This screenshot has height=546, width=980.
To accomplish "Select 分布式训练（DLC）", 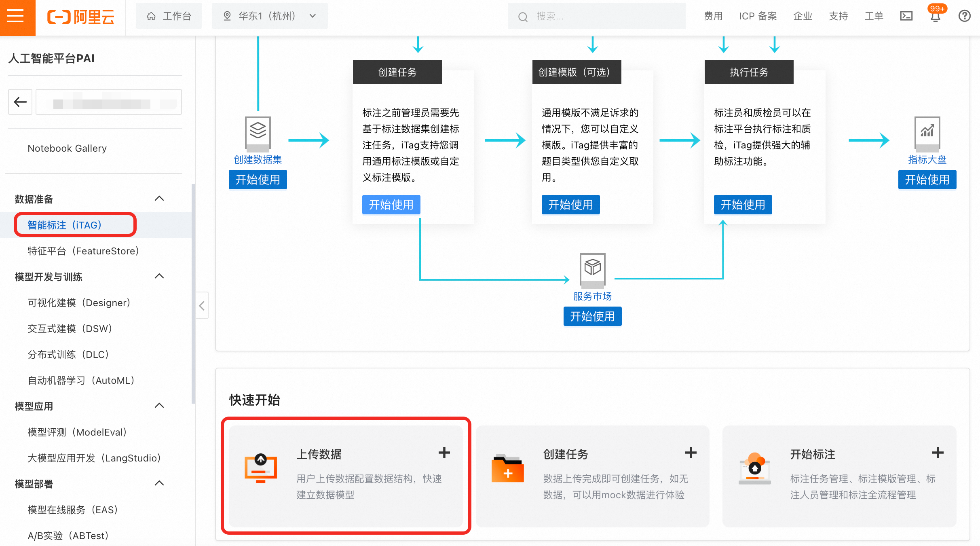I will [68, 355].
